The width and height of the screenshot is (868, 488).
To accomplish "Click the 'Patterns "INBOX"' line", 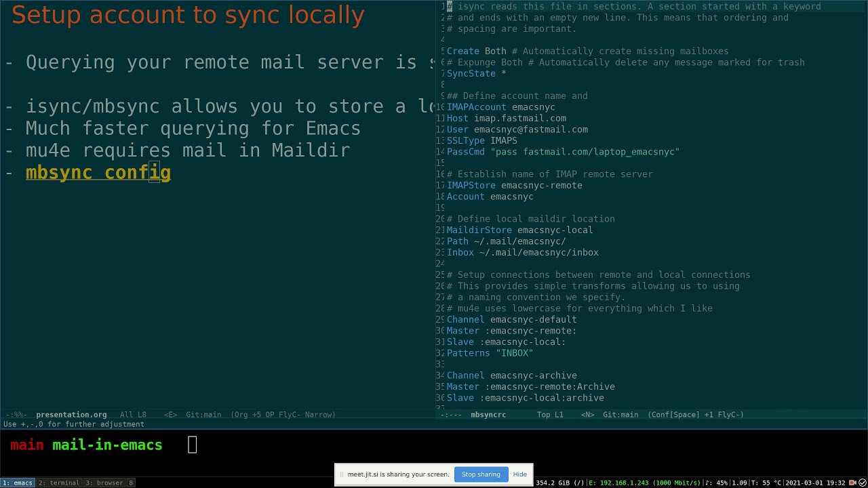I will tap(490, 353).
